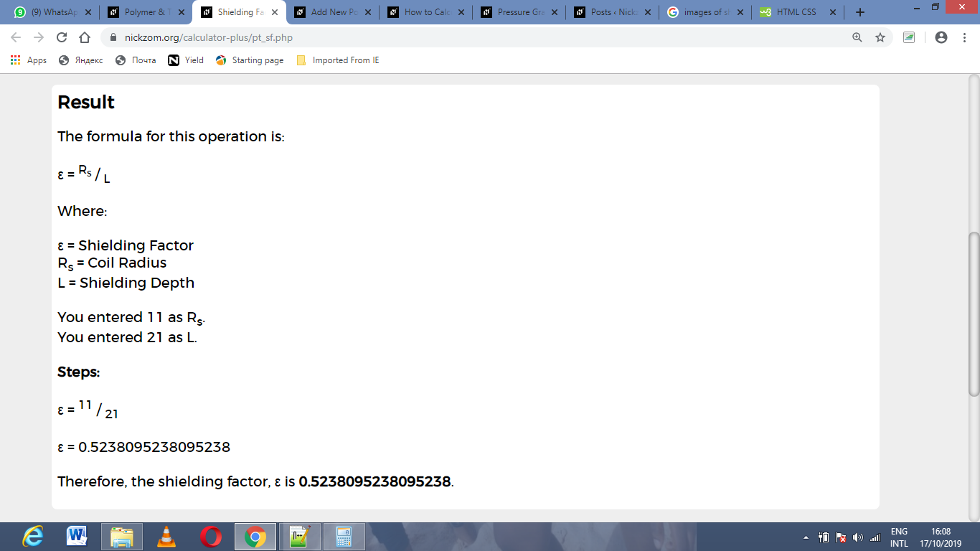980x551 pixels.
Task: Click the page vertical scrollbar thumb
Action: [x=974, y=314]
